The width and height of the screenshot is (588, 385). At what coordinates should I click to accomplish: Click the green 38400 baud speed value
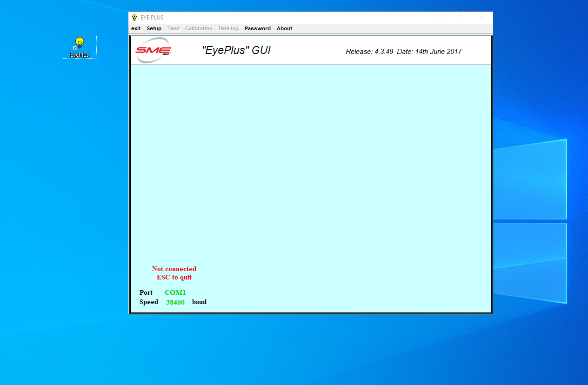175,302
